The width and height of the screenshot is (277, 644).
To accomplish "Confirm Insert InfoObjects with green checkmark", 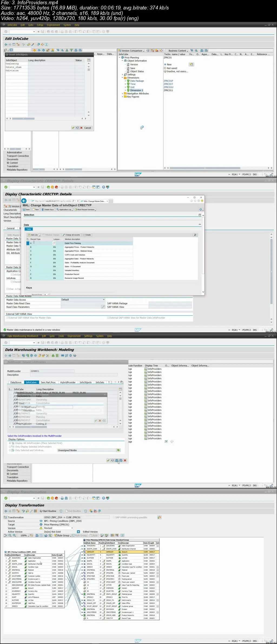I will [x=73, y=128].
